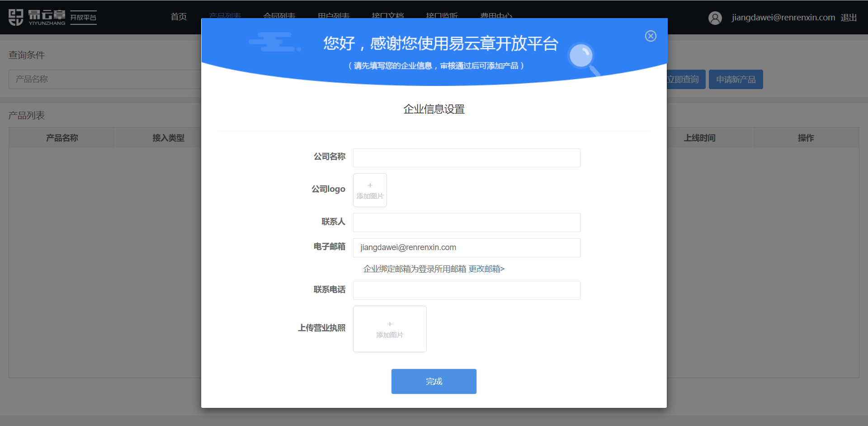Click the 查询条件 section heading
Screen dimensions: 868x426
pyautogui.click(x=27, y=55)
